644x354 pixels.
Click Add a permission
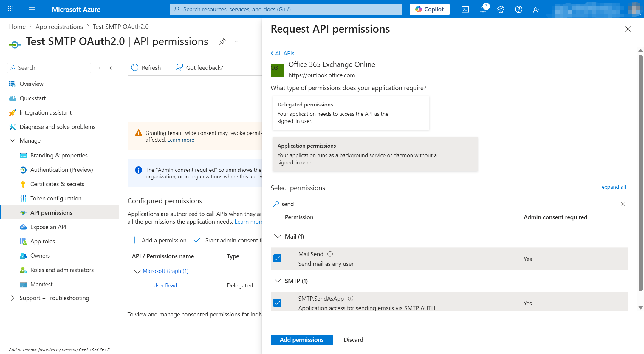click(x=159, y=240)
